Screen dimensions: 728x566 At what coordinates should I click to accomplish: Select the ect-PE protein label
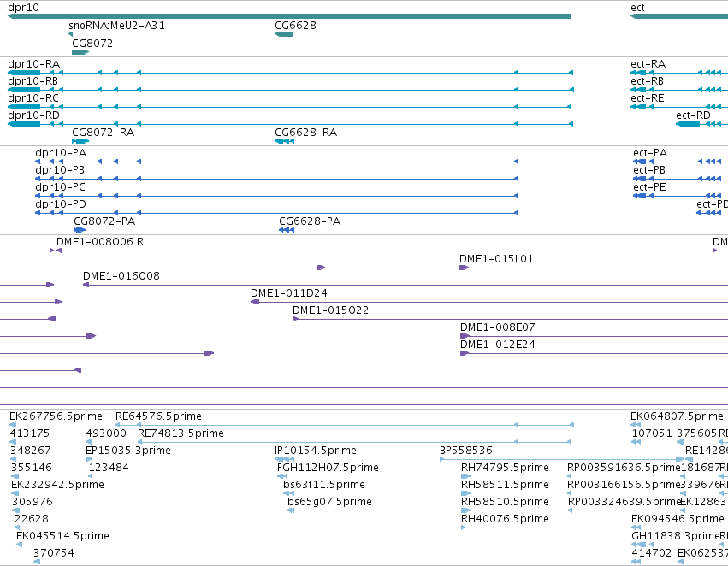coord(649,187)
